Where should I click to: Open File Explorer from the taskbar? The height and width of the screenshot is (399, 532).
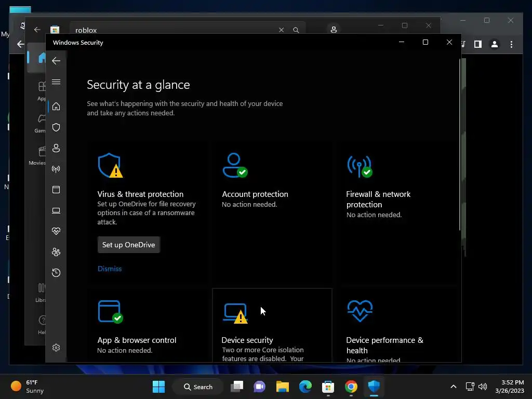click(x=282, y=387)
